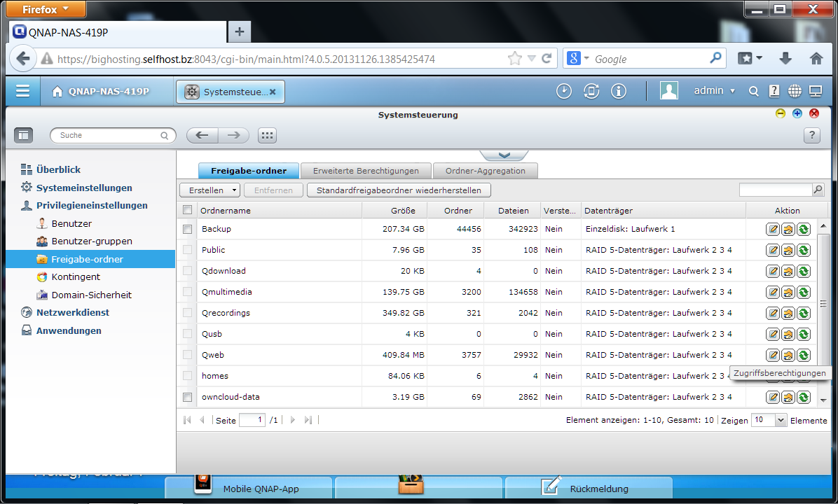Image resolution: width=838 pixels, height=504 pixels.
Task: Toggle the select-all checkbox in table header
Action: 187,210
